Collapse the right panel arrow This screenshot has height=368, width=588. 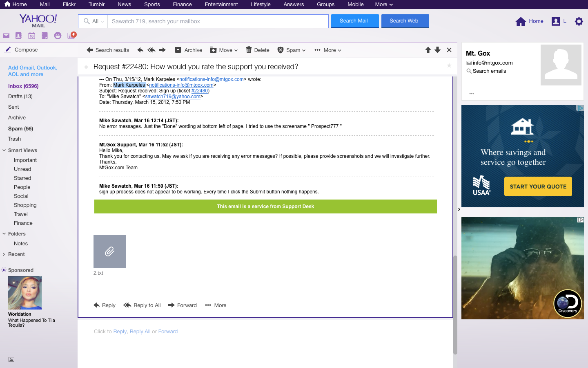coord(459,209)
